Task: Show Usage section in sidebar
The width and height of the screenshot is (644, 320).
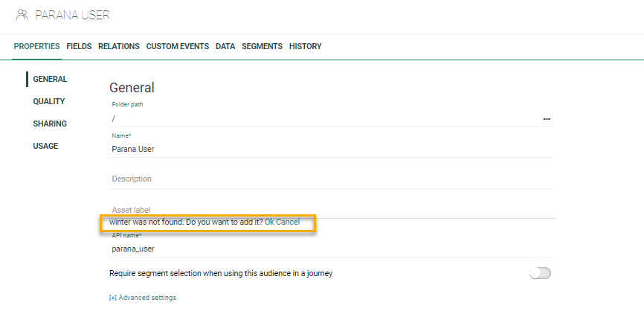Action: point(45,146)
